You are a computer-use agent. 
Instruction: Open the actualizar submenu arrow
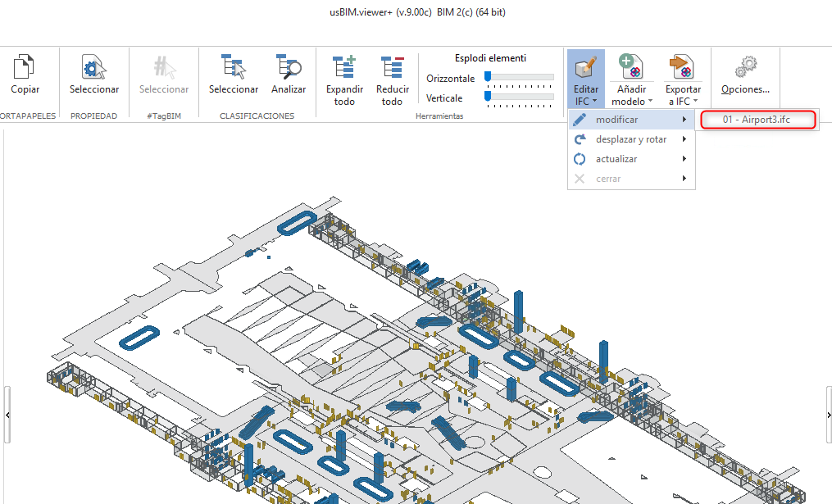pos(684,159)
